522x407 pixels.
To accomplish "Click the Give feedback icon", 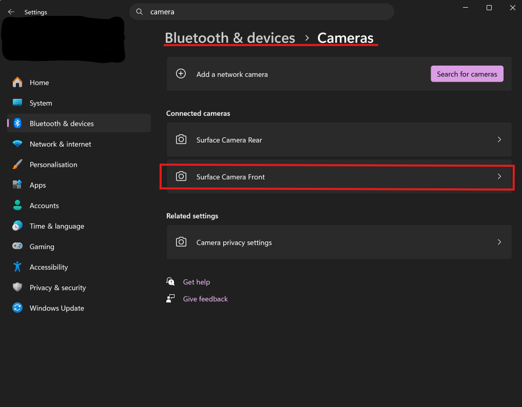I will tap(170, 298).
